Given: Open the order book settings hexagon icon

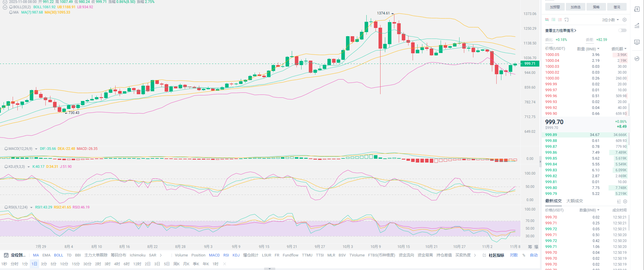Looking at the screenshot, I should [624, 20].
